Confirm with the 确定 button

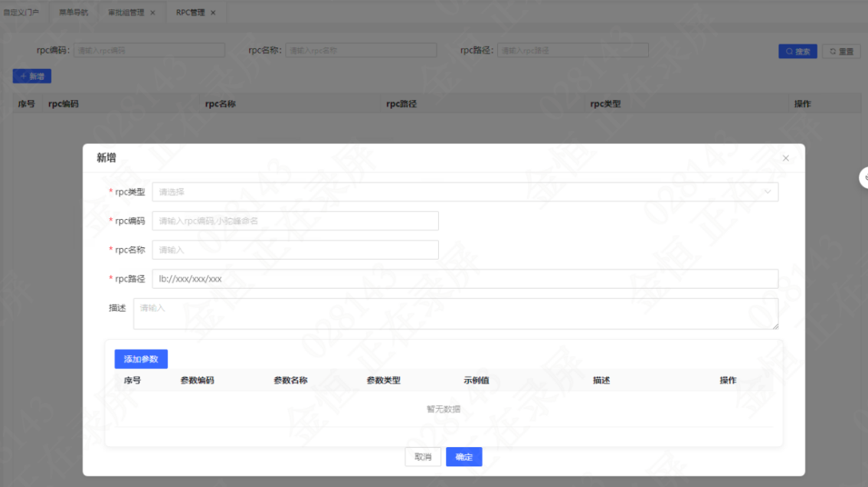464,457
